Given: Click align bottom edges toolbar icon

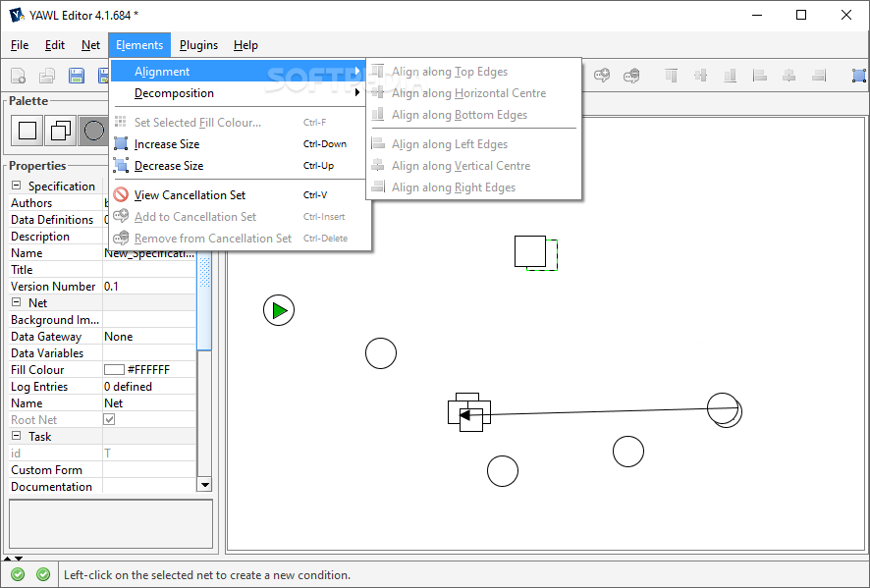Looking at the screenshot, I should click(x=731, y=75).
